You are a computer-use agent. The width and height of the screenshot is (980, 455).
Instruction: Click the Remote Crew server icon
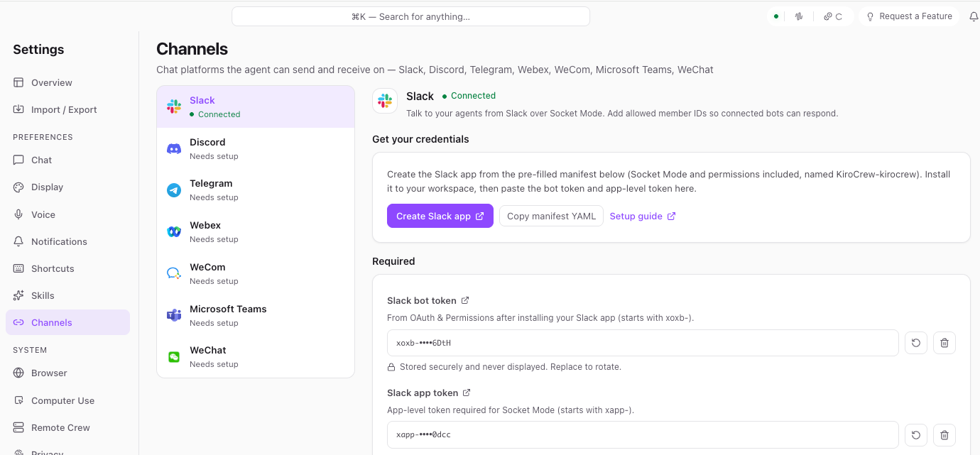(18, 427)
